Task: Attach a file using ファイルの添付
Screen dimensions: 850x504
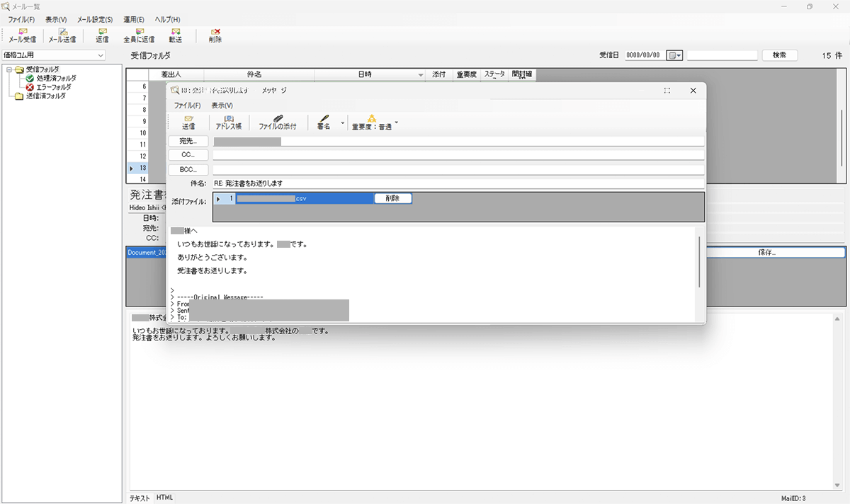Action: (x=278, y=122)
